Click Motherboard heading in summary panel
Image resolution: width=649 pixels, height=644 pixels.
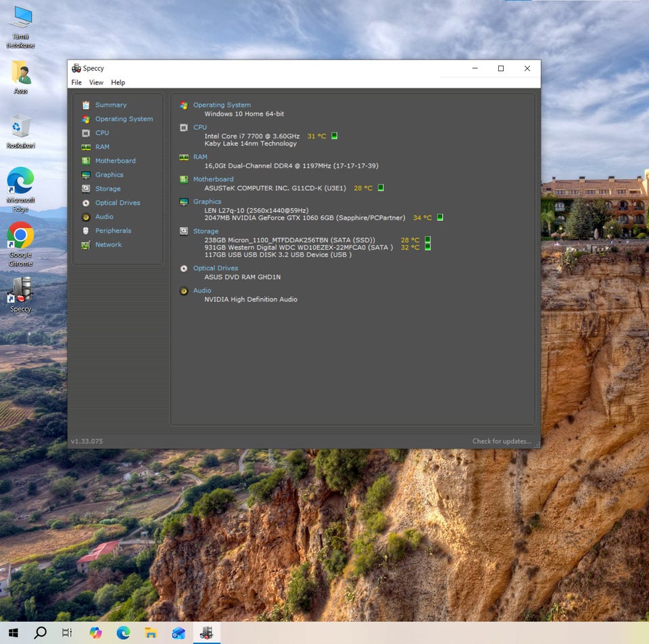(213, 179)
